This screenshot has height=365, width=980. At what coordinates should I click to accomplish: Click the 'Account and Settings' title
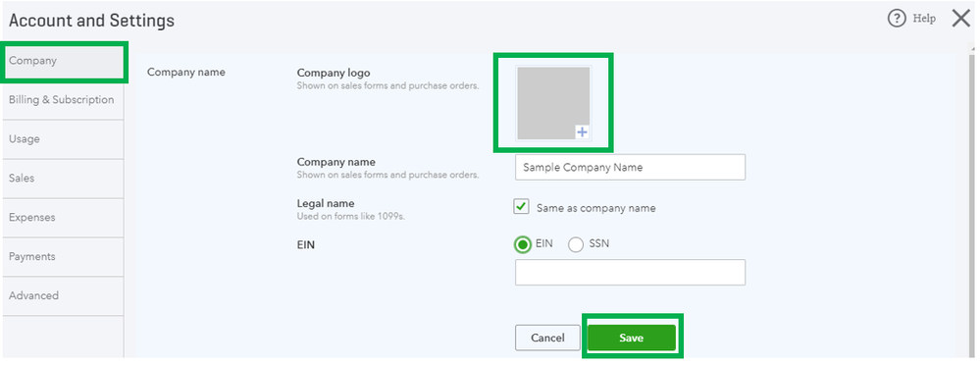(91, 21)
